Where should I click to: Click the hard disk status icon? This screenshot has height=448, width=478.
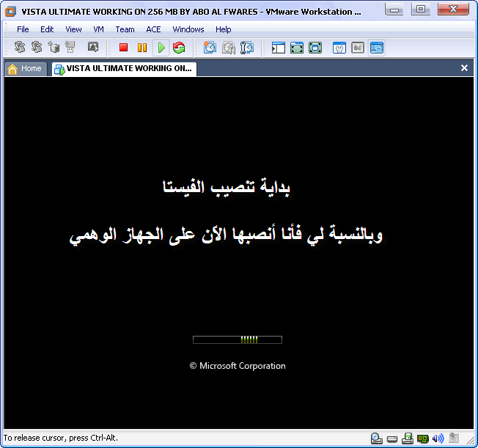pyautogui.click(x=392, y=439)
